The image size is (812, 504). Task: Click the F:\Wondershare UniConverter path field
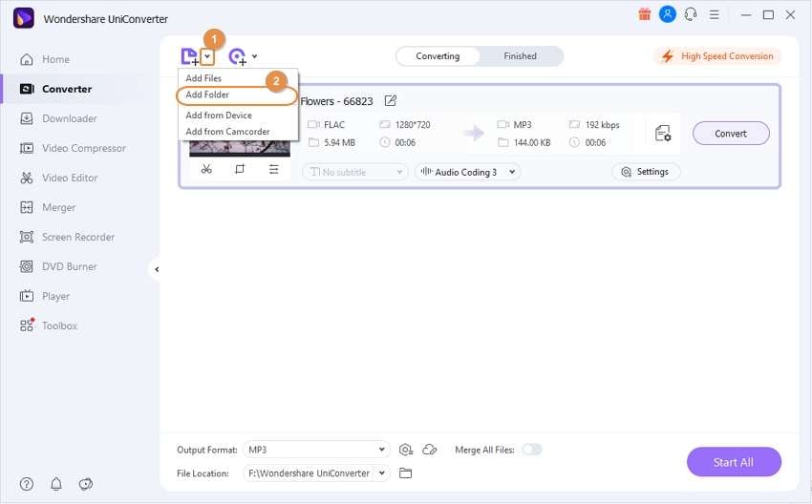pyautogui.click(x=310, y=472)
